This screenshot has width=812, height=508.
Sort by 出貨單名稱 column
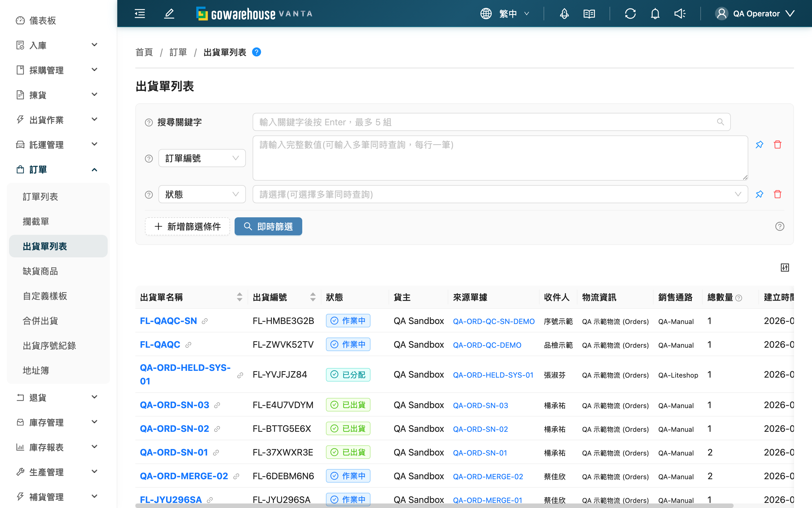(239, 297)
